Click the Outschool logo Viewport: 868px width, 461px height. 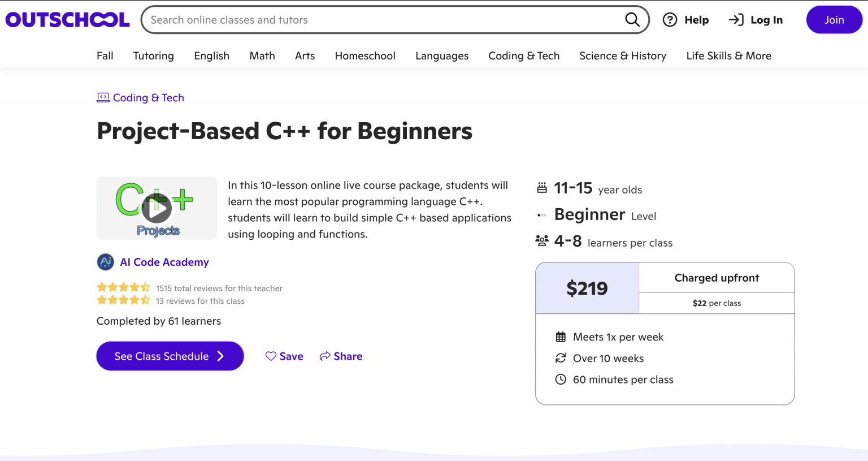pyautogui.click(x=67, y=19)
